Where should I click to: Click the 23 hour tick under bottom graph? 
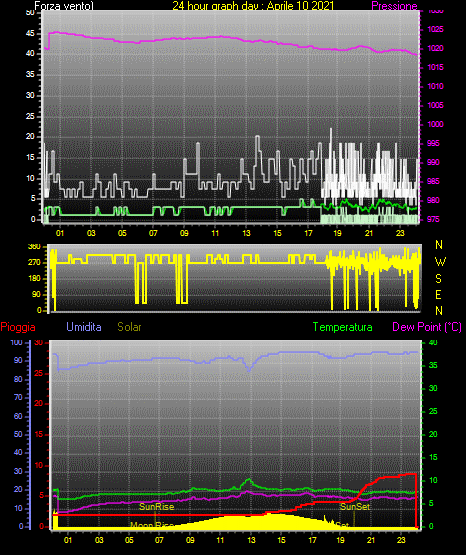pyautogui.click(x=401, y=540)
